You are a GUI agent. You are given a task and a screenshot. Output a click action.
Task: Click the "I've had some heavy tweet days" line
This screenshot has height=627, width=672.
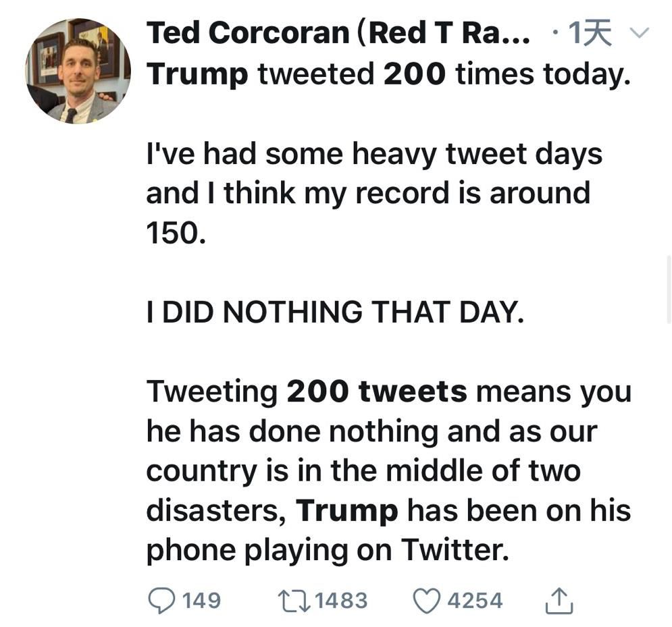(x=373, y=153)
